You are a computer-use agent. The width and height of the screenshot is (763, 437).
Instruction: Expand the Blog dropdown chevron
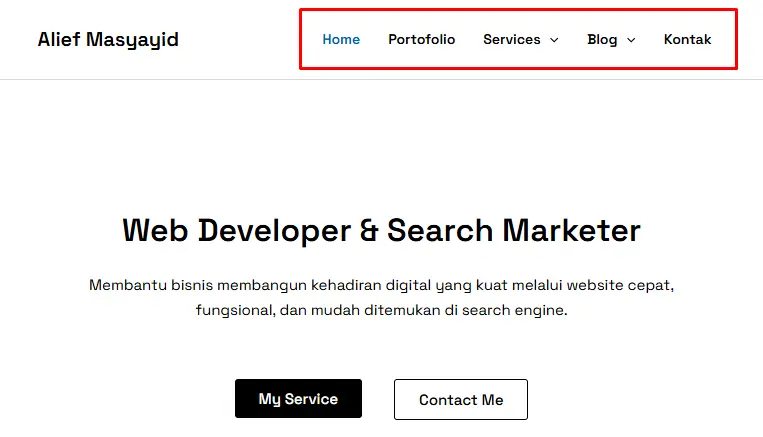pos(631,40)
